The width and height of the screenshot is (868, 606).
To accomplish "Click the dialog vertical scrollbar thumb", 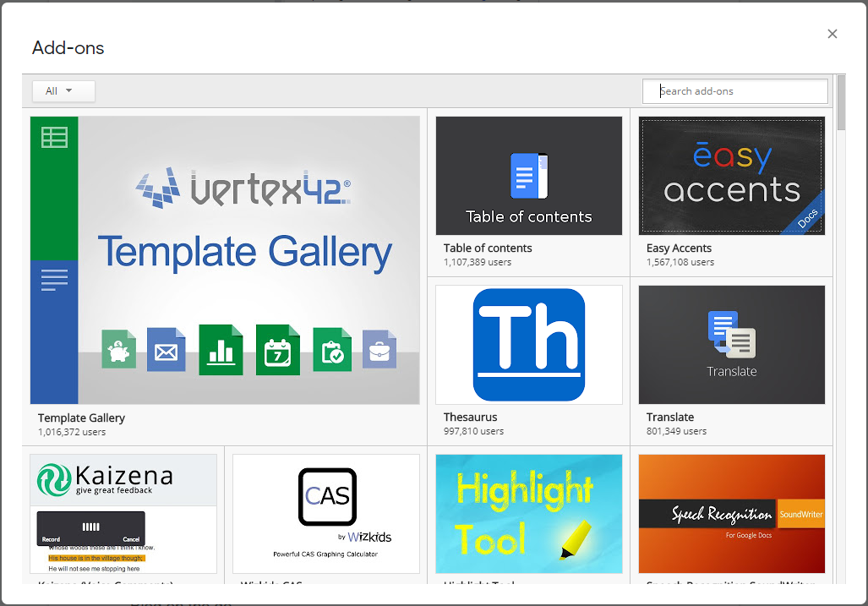I will [x=842, y=102].
